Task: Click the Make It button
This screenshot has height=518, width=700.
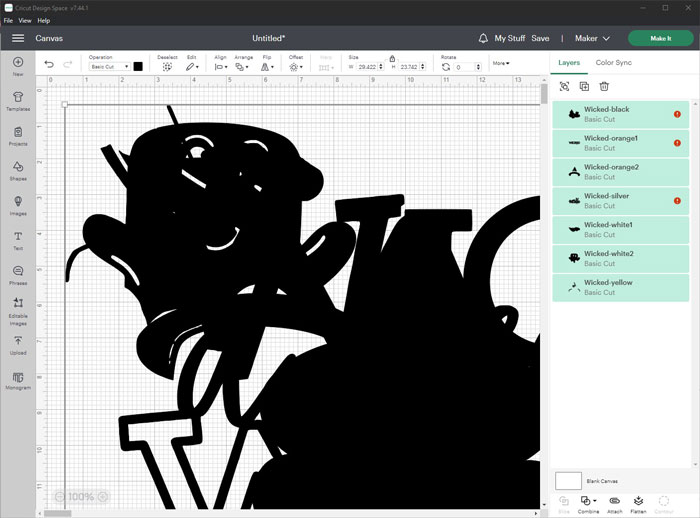Action: click(x=661, y=38)
